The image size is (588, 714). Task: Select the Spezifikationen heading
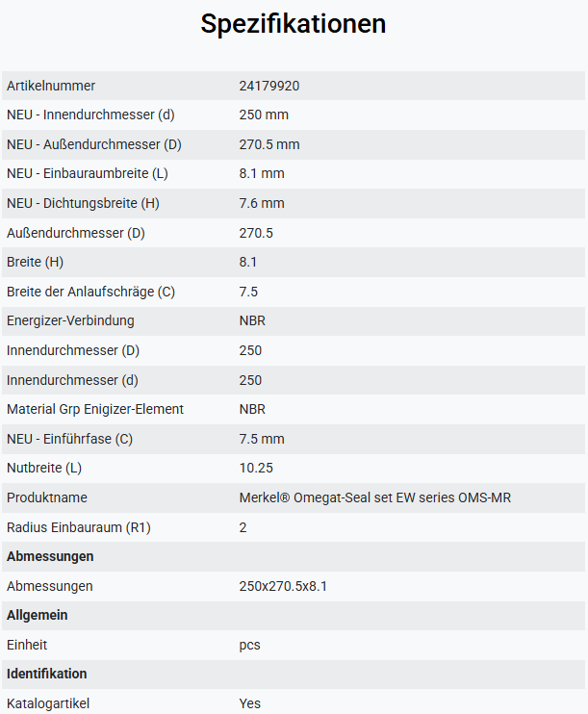tap(294, 24)
